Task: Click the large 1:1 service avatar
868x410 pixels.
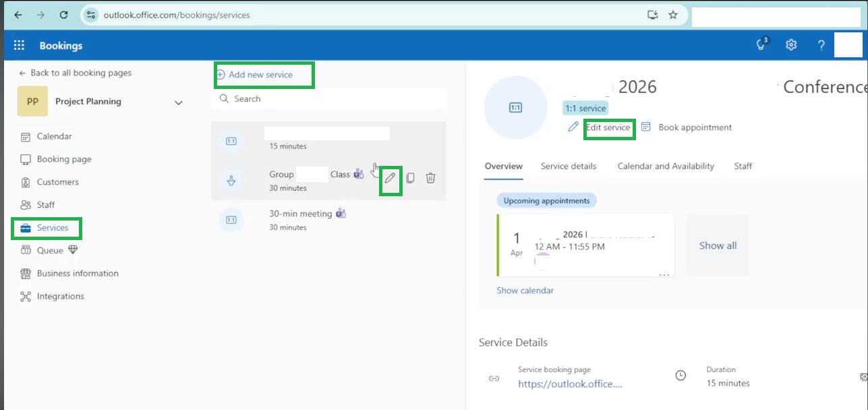Action: click(516, 108)
